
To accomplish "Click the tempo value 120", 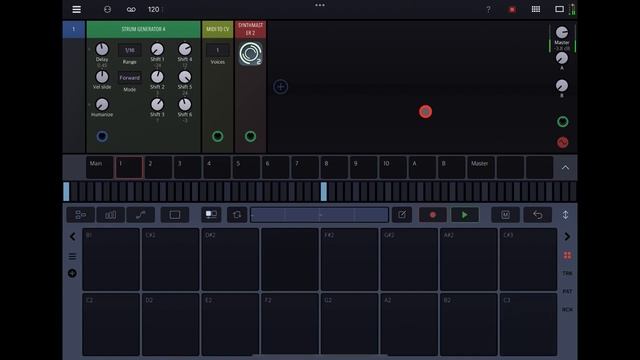I will pyautogui.click(x=153, y=9).
